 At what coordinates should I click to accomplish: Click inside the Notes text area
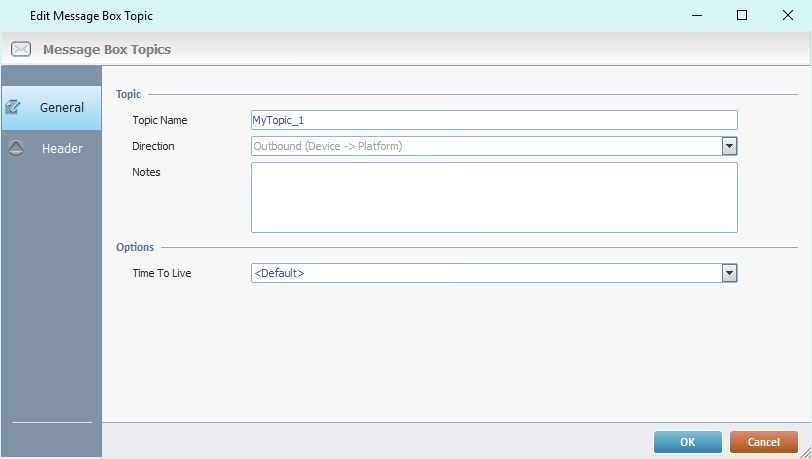tap(493, 197)
